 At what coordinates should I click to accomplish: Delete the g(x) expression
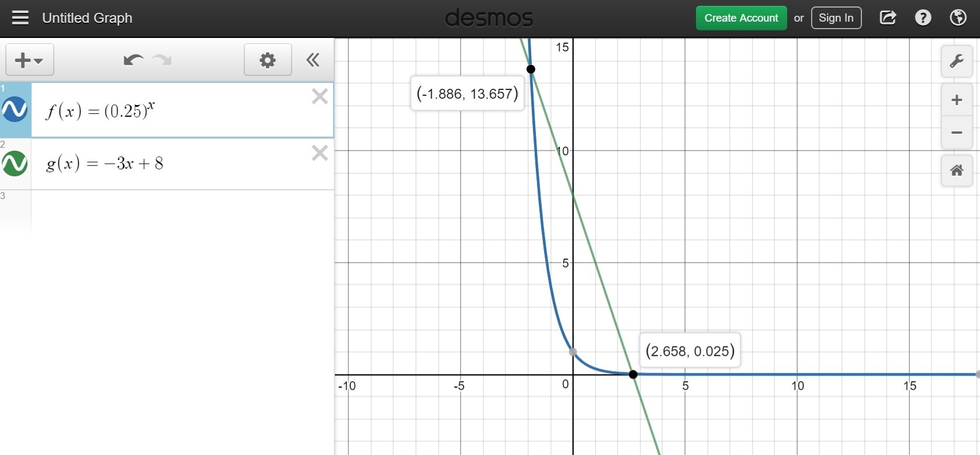[x=320, y=153]
